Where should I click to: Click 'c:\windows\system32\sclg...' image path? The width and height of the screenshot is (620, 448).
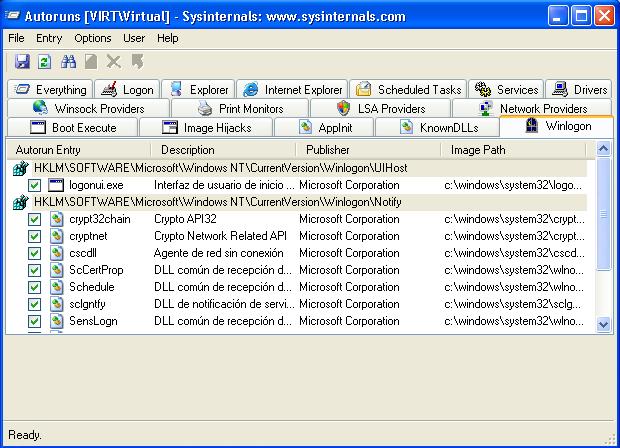tap(512, 304)
